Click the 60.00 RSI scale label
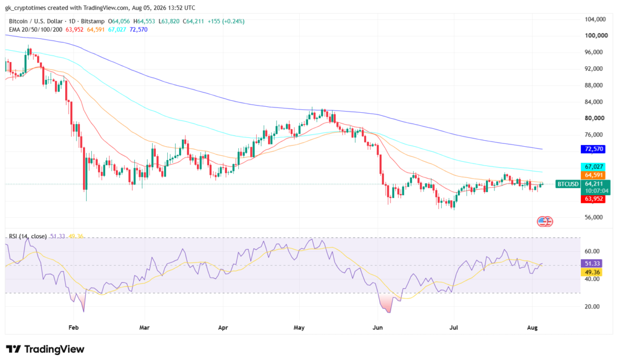Image resolution: width=618 pixels, height=364 pixels. click(592, 251)
